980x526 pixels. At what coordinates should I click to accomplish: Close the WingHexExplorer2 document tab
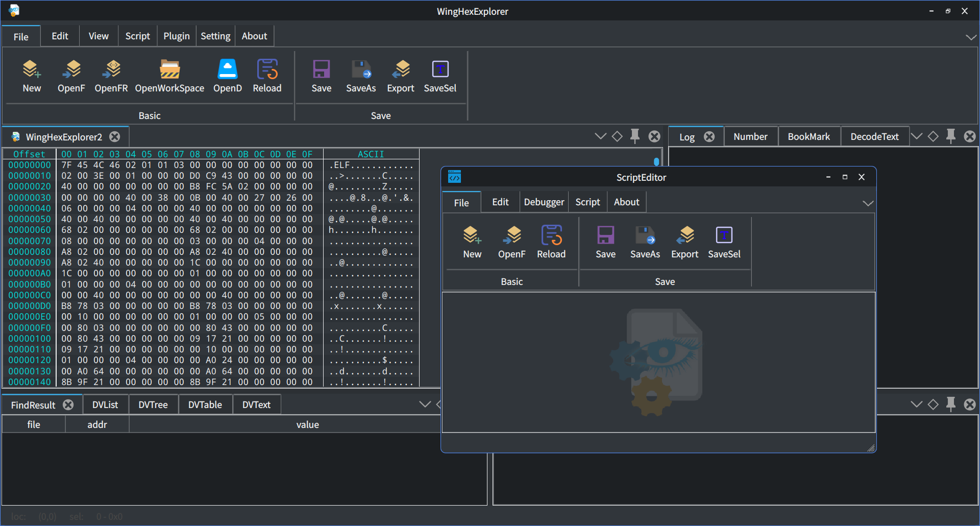click(115, 137)
